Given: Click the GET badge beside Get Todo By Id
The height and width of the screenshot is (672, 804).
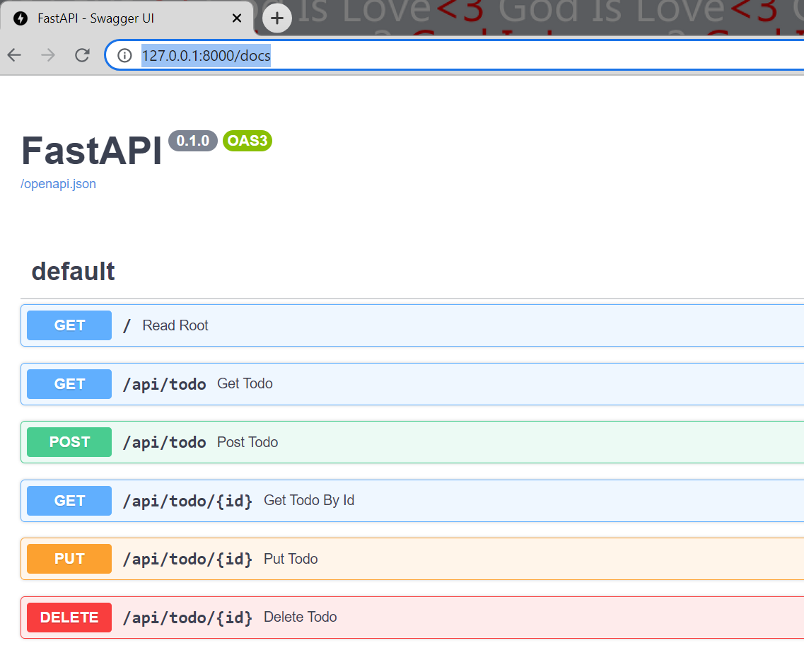Looking at the screenshot, I should (69, 501).
